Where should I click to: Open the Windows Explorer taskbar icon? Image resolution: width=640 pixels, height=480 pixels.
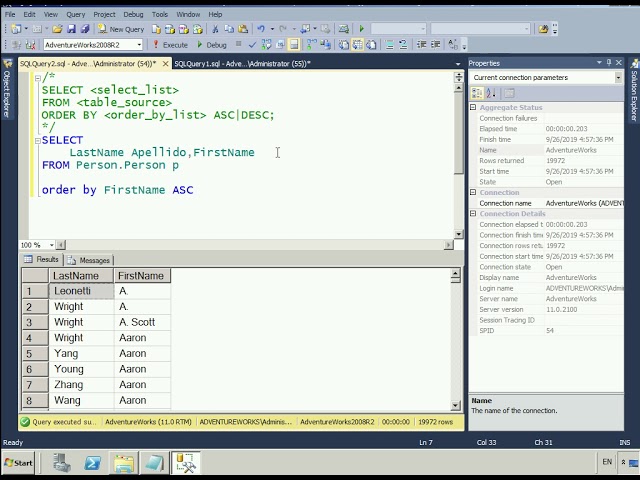[x=124, y=463]
